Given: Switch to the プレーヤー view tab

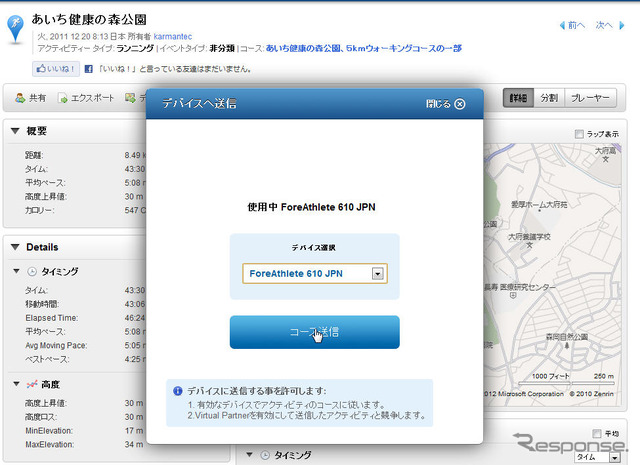Looking at the screenshot, I should point(590,98).
